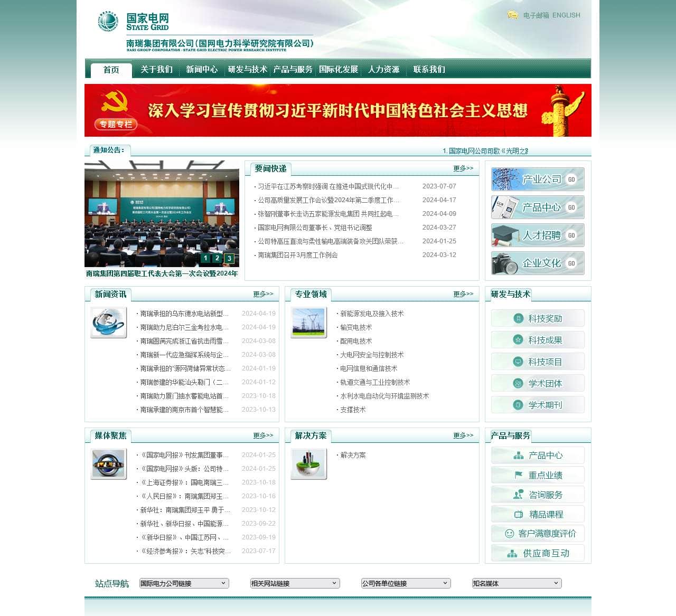This screenshot has height=616, width=676.
Task: Open the 《上海证券报》 media article
Action: 184,482
